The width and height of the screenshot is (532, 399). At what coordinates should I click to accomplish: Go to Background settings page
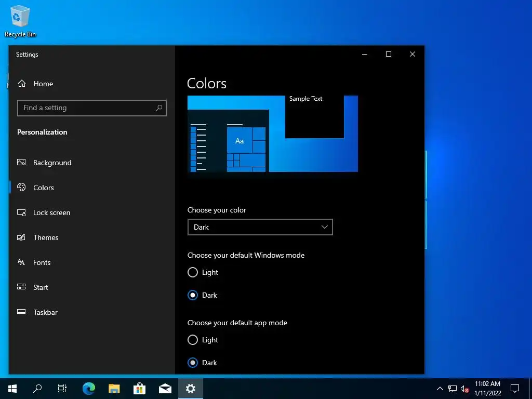point(91,163)
